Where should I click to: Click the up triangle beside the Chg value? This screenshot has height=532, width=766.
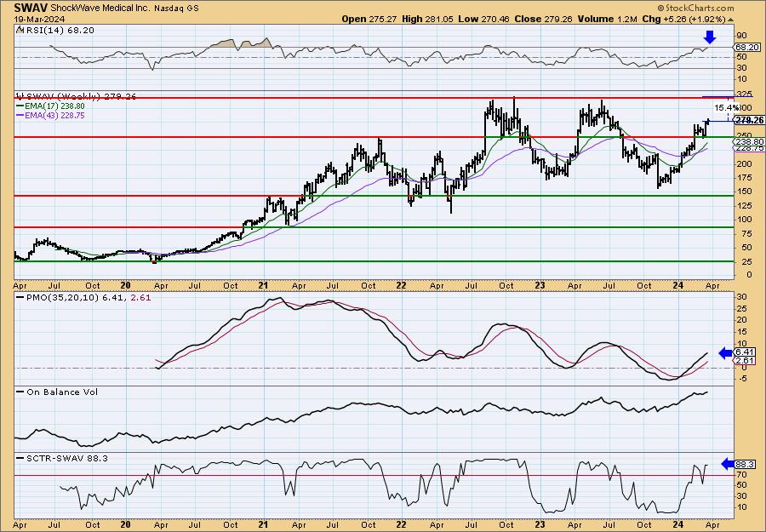(x=730, y=20)
